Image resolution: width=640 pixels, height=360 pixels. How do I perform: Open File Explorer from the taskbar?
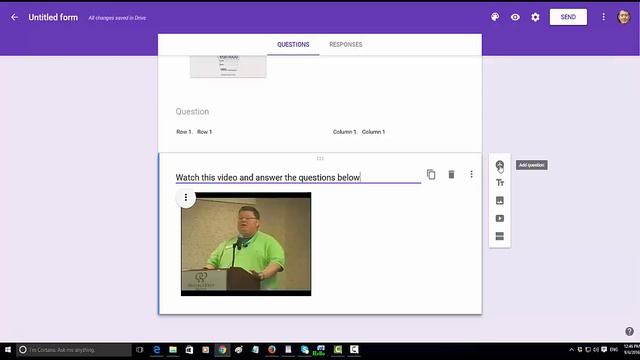point(173,350)
